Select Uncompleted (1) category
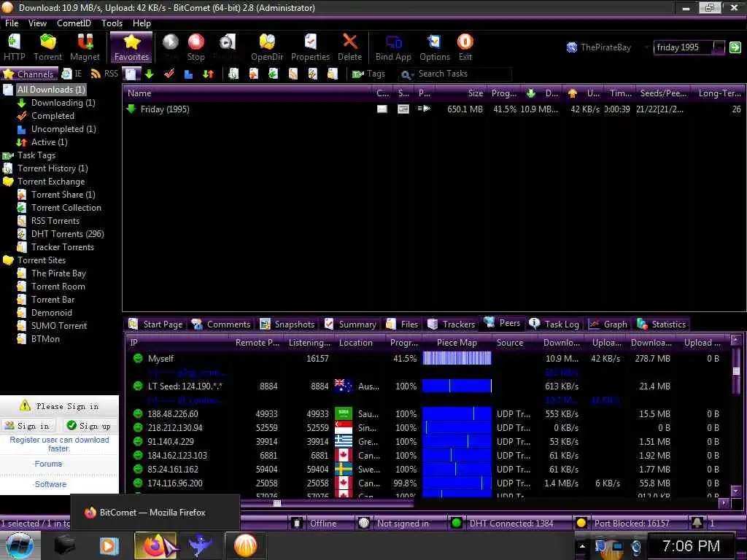Screen dimensions: 747x560 63,129
